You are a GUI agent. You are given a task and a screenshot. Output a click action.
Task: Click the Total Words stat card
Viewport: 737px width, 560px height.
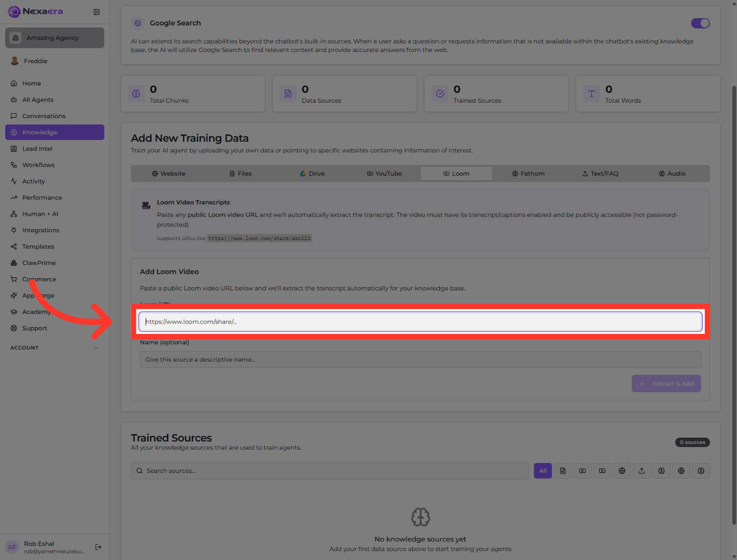click(x=648, y=94)
